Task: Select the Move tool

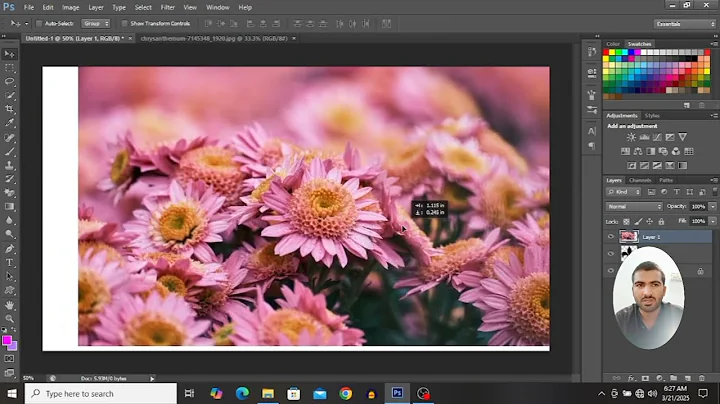Action: 9,54
